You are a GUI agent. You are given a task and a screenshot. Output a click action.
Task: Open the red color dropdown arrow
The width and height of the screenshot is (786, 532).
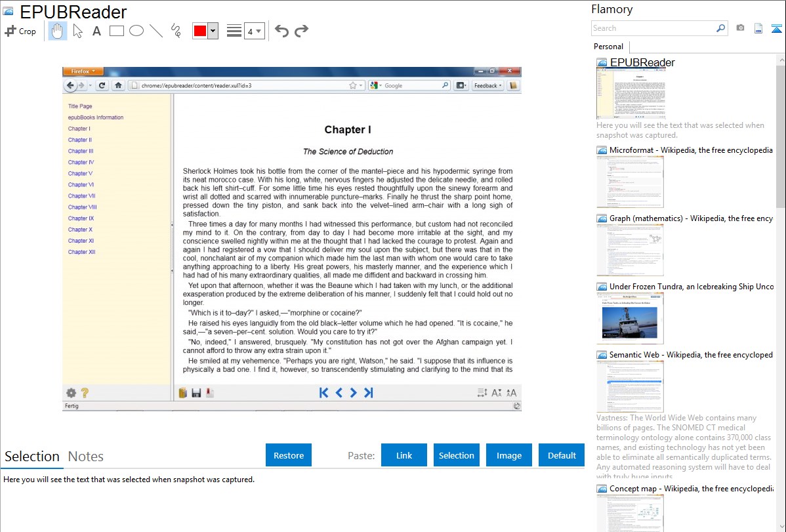pos(213,31)
